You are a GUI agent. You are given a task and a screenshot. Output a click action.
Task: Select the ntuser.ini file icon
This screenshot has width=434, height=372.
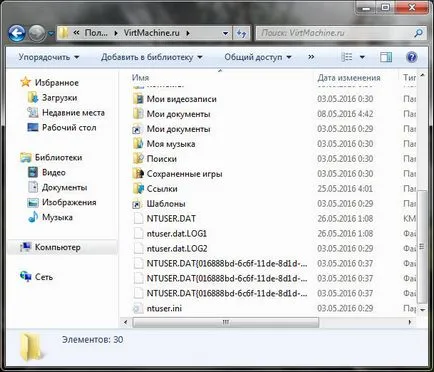pos(138,308)
